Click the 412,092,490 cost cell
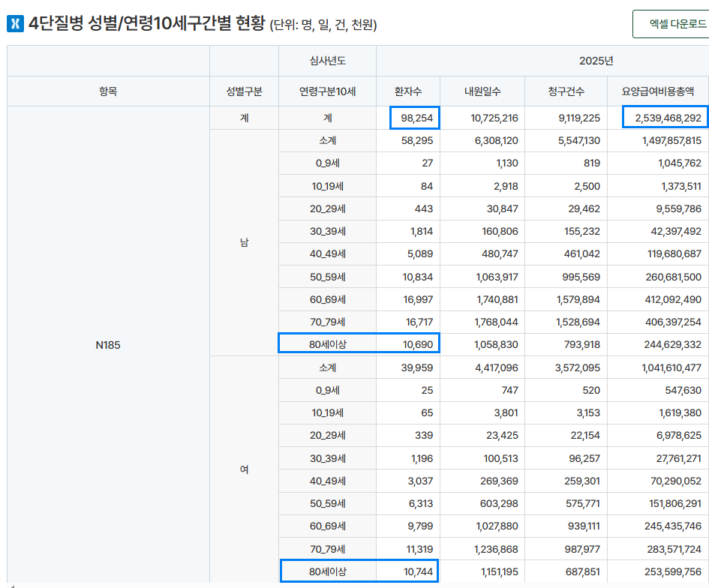 (x=658, y=299)
